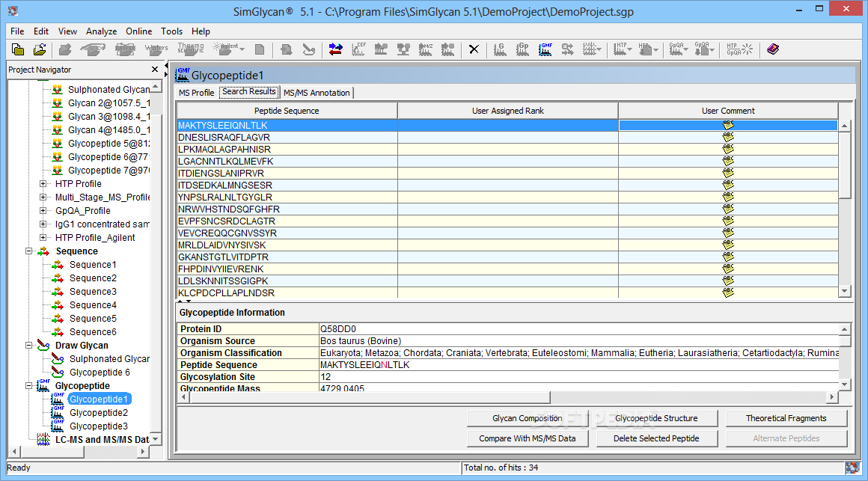Click the first GpQA toolbar icon
868x481 pixels.
coord(678,50)
